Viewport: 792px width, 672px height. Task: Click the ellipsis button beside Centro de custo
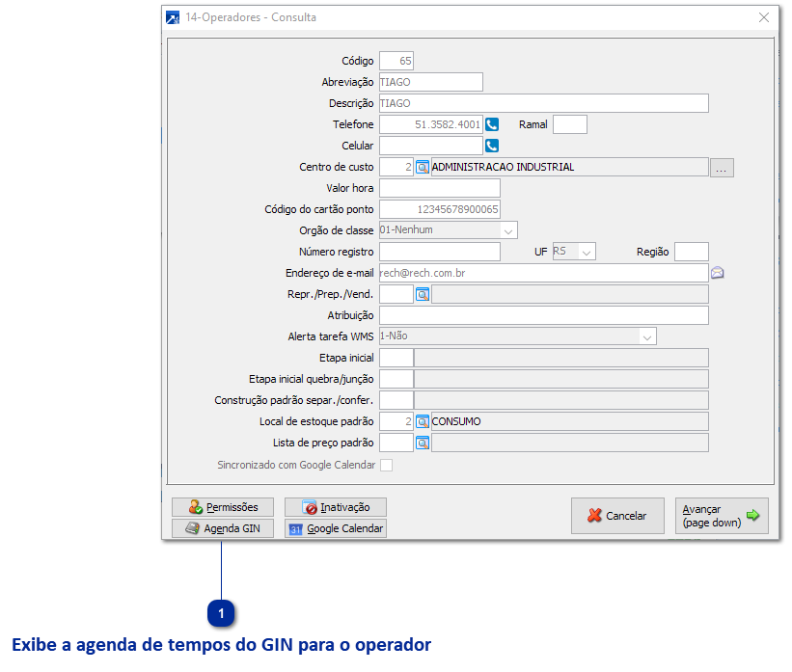click(722, 168)
